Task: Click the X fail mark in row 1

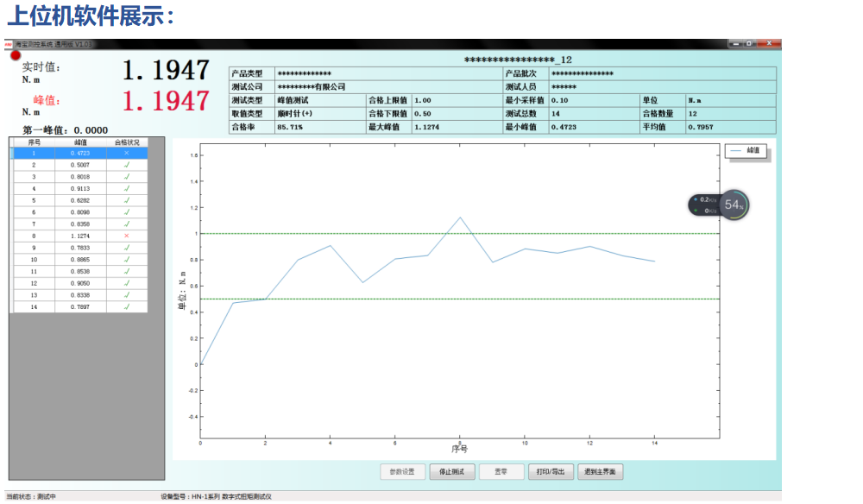Action: (x=126, y=153)
